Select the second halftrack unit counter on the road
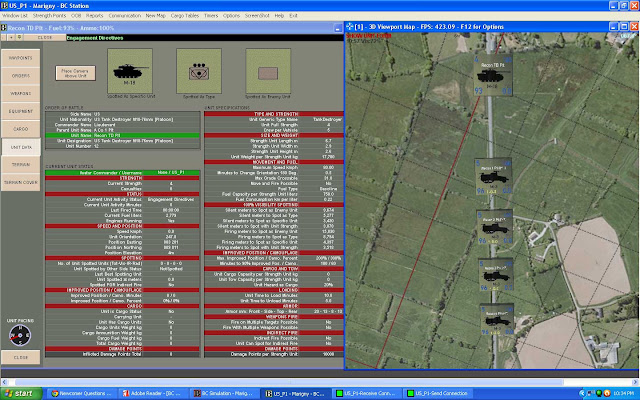 click(494, 229)
